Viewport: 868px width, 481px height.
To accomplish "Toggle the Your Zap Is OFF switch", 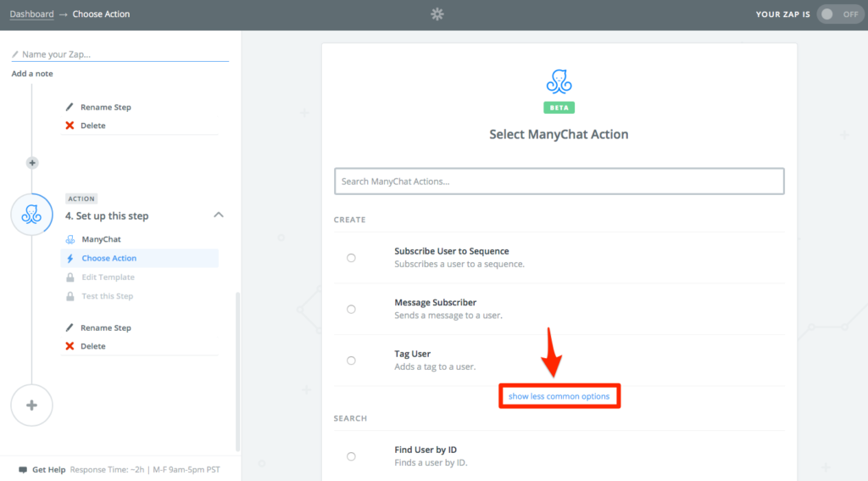I will tap(840, 14).
